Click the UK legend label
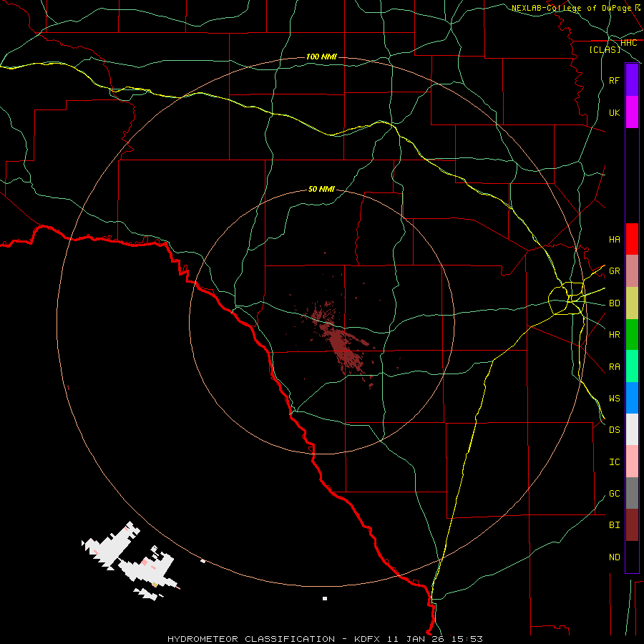The height and width of the screenshot is (644, 644). pos(614,112)
